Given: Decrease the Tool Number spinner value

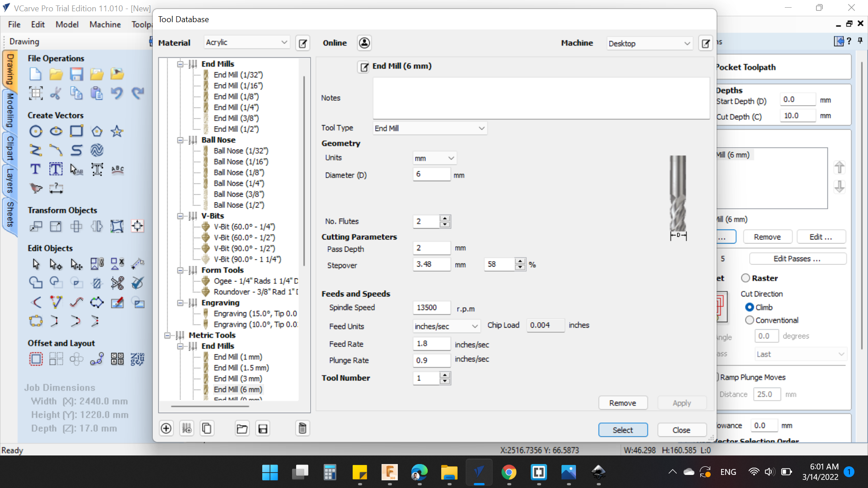Looking at the screenshot, I should [445, 381].
